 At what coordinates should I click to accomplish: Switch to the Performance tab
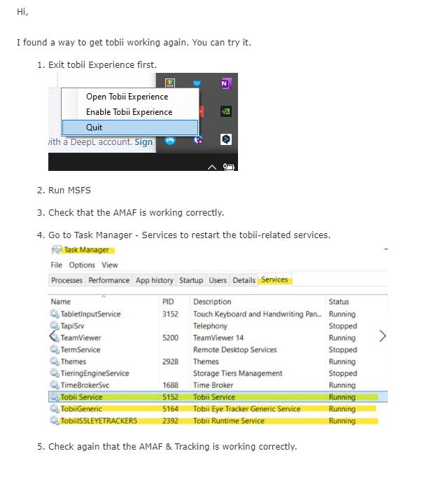(x=108, y=280)
